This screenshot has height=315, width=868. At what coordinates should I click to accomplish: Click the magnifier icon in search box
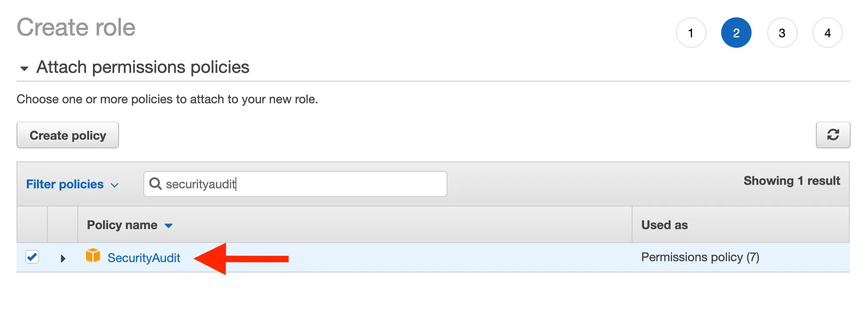pyautogui.click(x=155, y=184)
